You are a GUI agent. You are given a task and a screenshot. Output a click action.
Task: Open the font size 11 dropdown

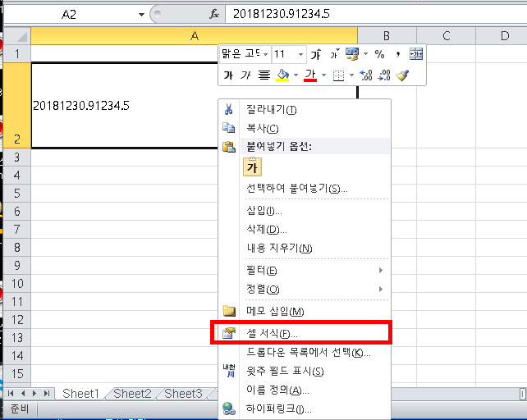tap(300, 54)
